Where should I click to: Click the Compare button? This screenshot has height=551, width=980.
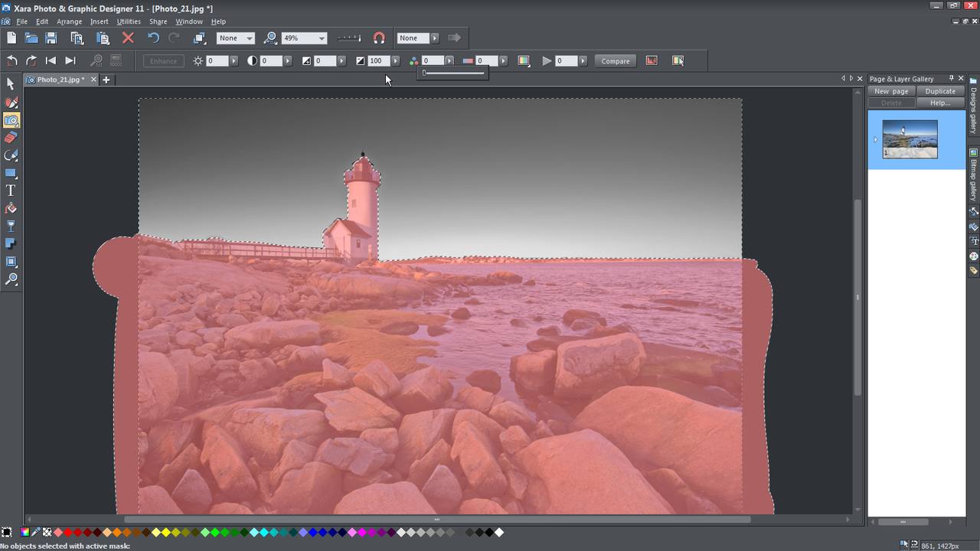(x=615, y=60)
